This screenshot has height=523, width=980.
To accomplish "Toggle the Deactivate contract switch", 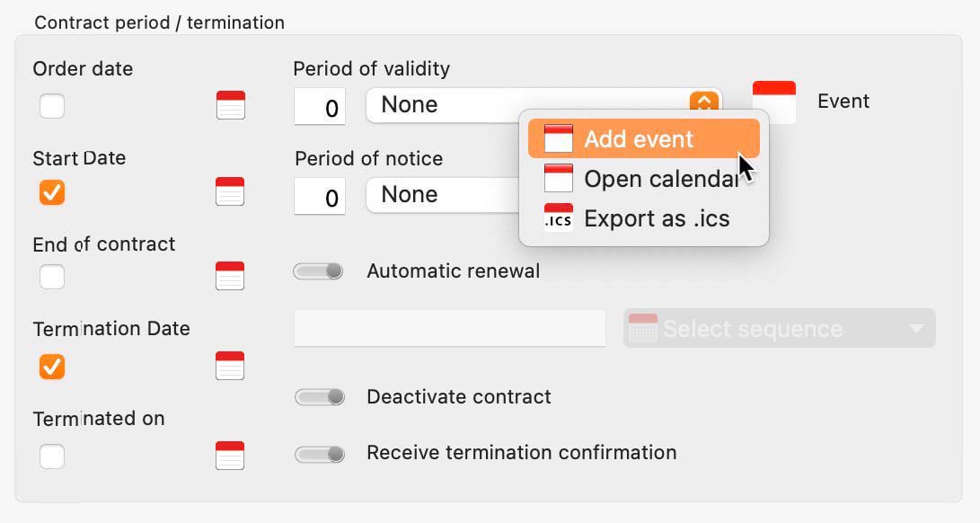I will (x=320, y=396).
